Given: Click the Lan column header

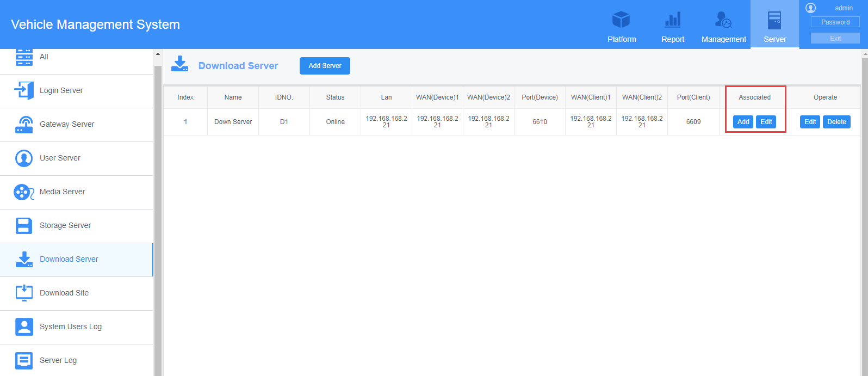Looking at the screenshot, I should coord(386,97).
